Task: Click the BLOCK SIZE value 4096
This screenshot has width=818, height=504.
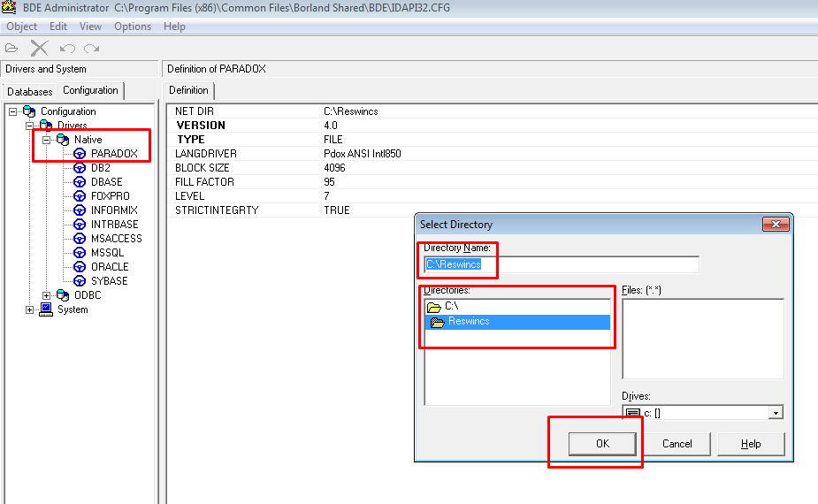Action: [334, 167]
